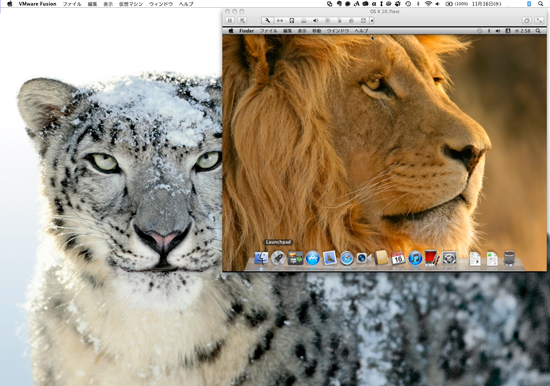The height and width of the screenshot is (386, 550).
Task: Click the host date 11月16日 in menu bar
Action: (x=487, y=4)
